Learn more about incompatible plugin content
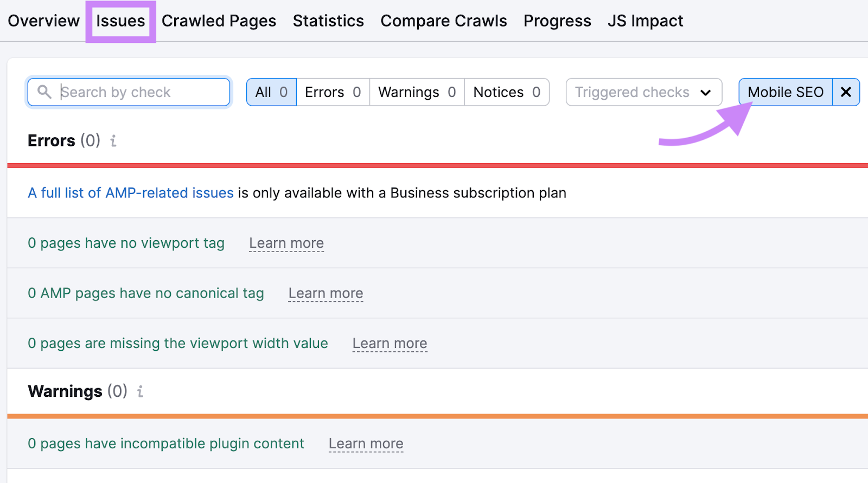This screenshot has width=868, height=483. [366, 443]
